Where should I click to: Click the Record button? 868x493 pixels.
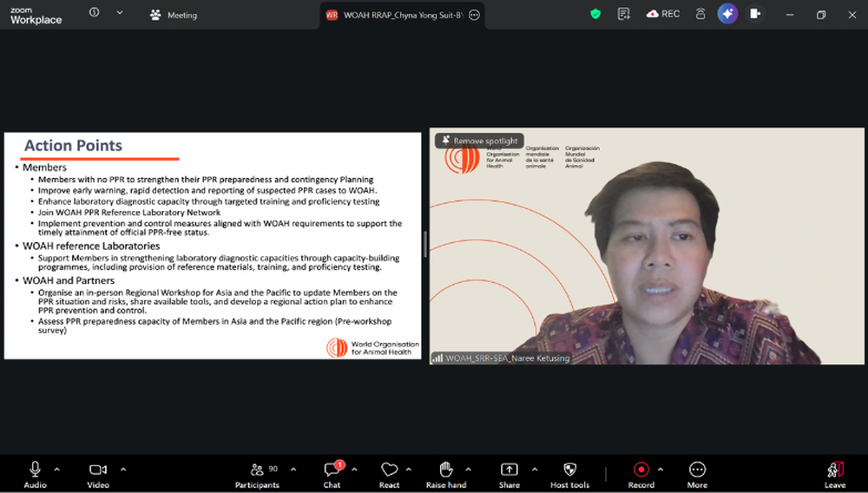pos(641,470)
